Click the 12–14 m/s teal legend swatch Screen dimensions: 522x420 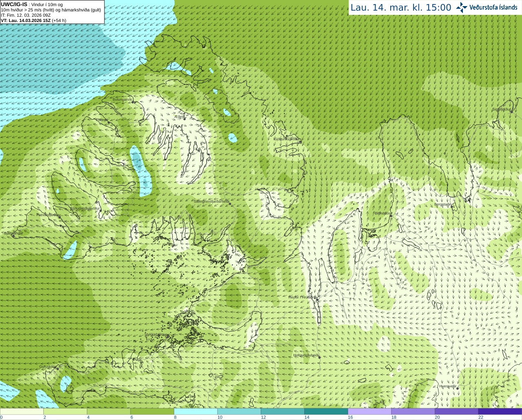283,411
